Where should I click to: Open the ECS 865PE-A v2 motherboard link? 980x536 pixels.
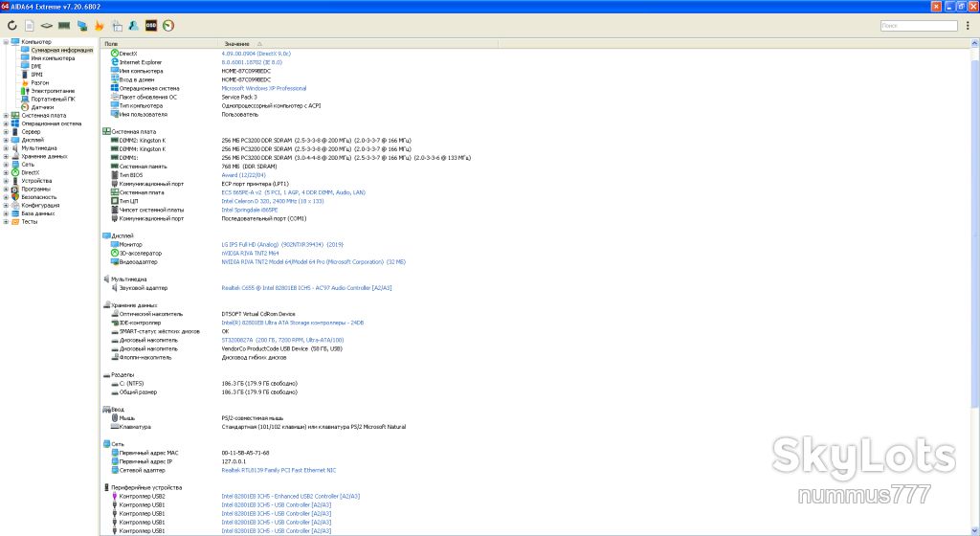293,192
